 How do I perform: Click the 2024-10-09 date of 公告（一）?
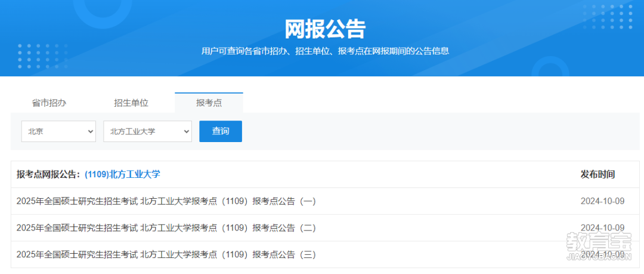tap(602, 201)
